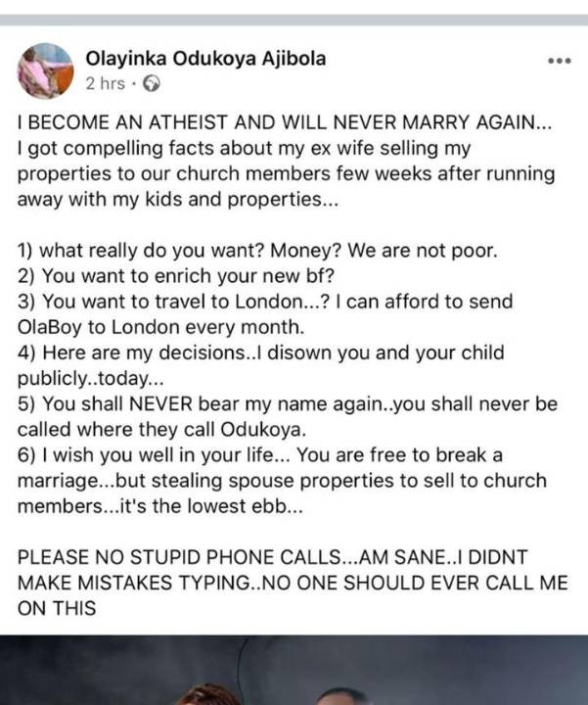Click point 3 about traveling to London
588x705 pixels.
[265, 302]
